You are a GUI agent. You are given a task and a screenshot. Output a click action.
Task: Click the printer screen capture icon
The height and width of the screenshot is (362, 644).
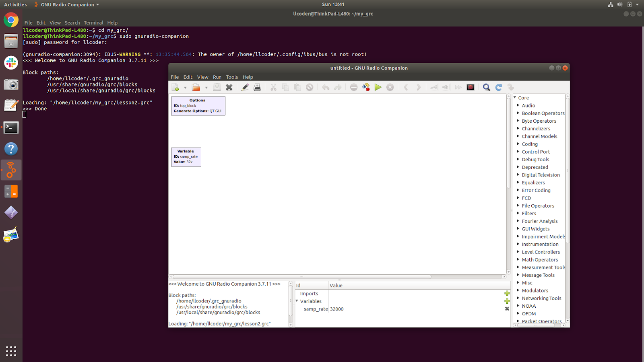(x=257, y=87)
